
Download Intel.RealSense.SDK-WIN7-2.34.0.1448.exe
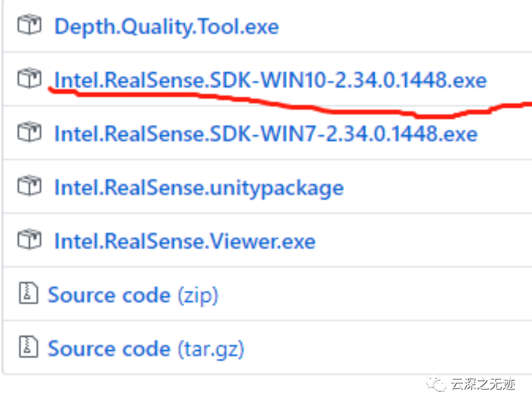[265, 134]
